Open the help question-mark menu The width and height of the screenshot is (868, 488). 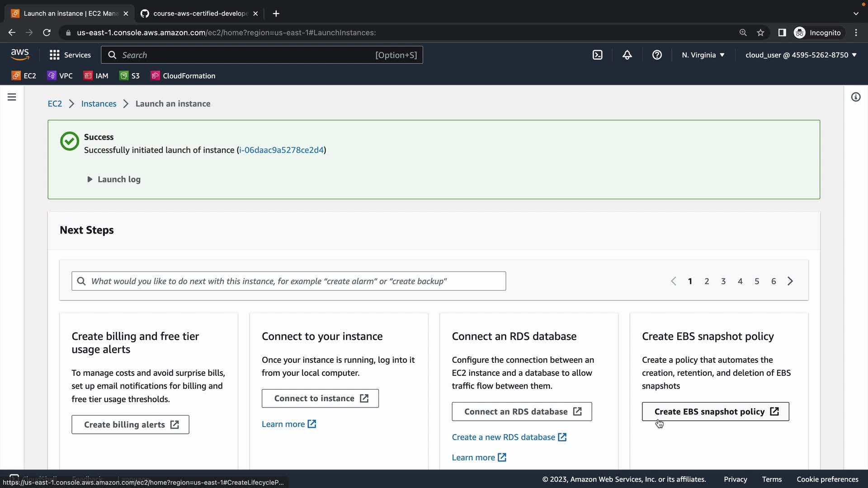click(657, 55)
